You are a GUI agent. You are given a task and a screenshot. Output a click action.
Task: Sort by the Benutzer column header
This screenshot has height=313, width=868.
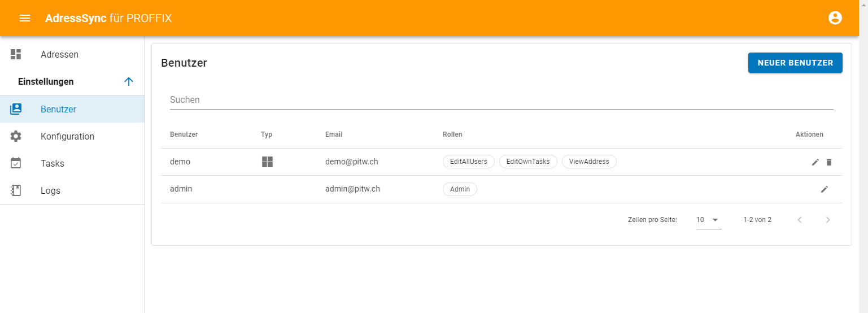click(x=184, y=134)
